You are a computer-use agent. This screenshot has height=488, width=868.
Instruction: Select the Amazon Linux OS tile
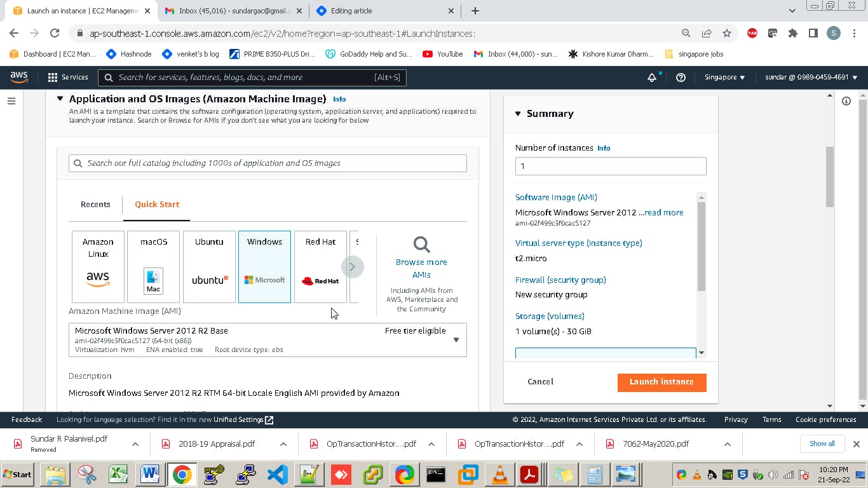tap(98, 266)
